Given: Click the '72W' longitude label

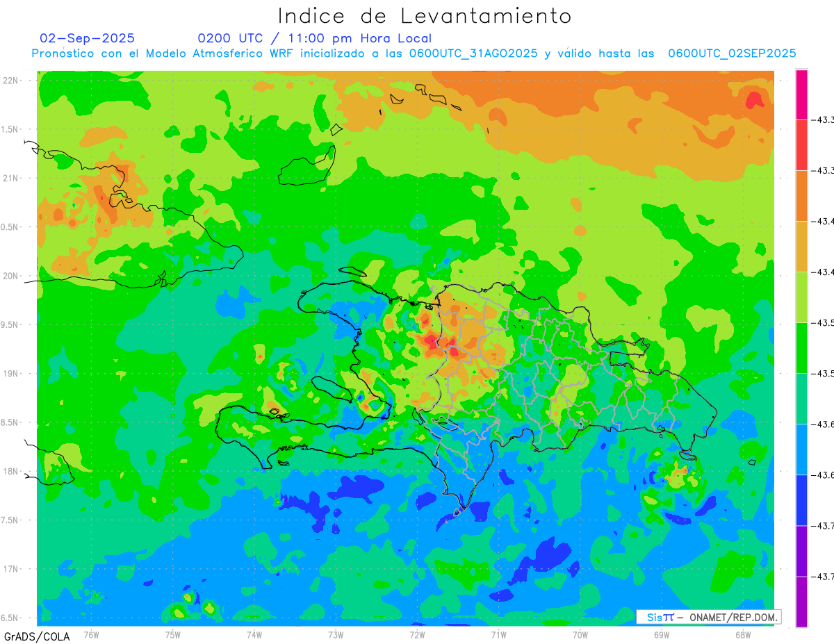Looking at the screenshot, I should pos(417,634).
